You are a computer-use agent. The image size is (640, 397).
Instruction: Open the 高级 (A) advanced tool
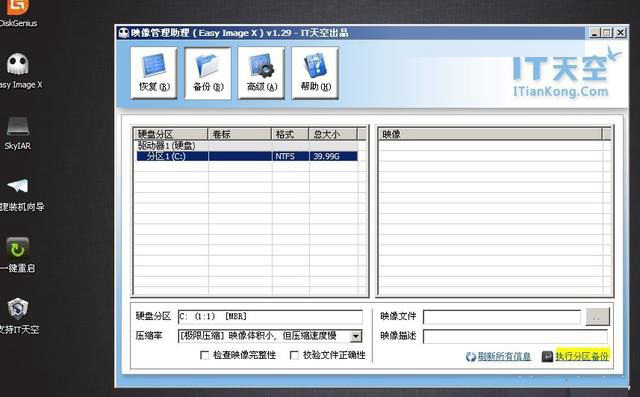(x=261, y=73)
